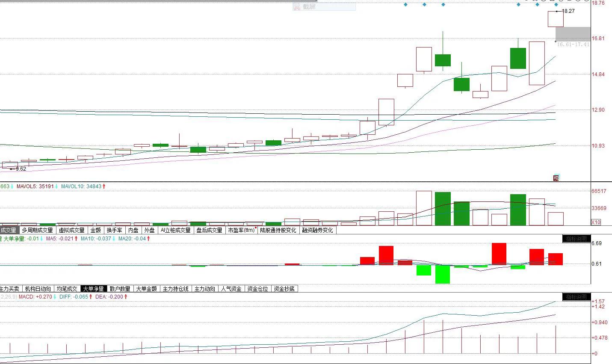
Task: Click the X10 volume scale label
Action: point(596,222)
